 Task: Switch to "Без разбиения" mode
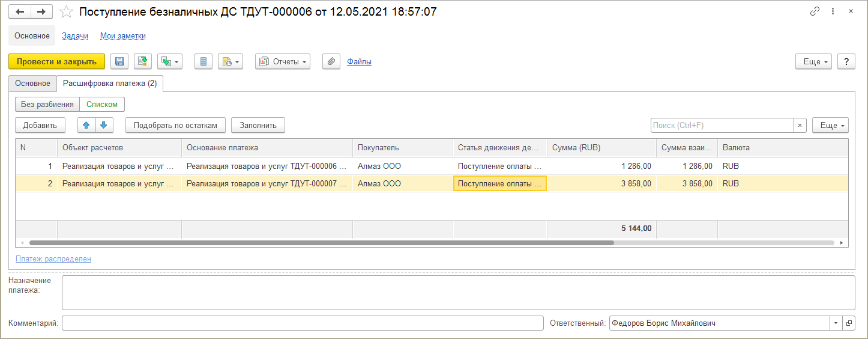(x=47, y=104)
